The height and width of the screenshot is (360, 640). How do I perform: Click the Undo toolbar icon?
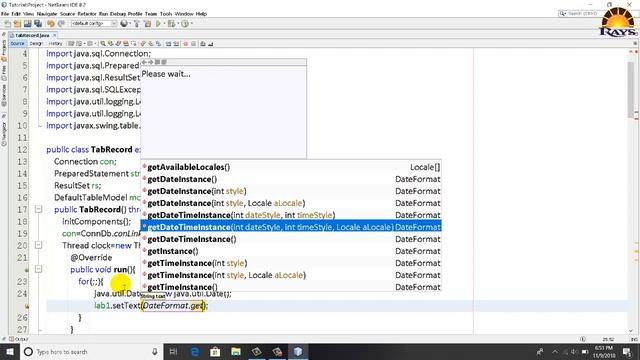pyautogui.click(x=51, y=24)
